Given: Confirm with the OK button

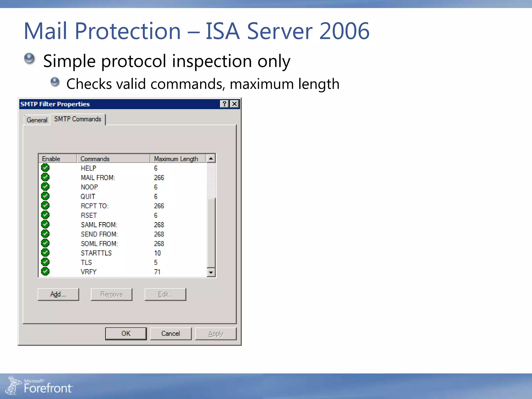Looking at the screenshot, I should [126, 334].
